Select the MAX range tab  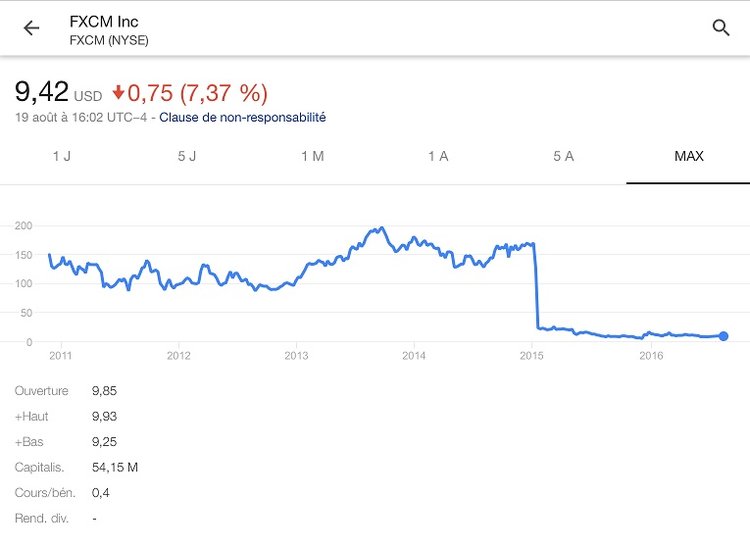(688, 156)
